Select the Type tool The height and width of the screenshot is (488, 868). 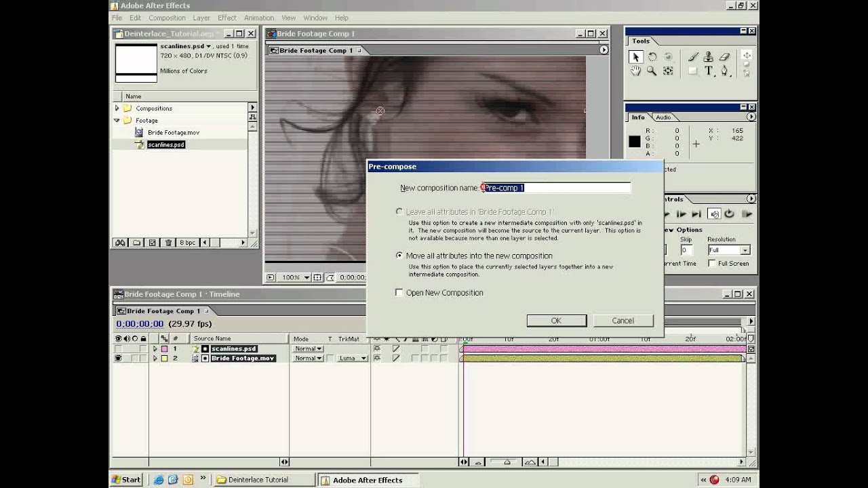[x=709, y=70]
